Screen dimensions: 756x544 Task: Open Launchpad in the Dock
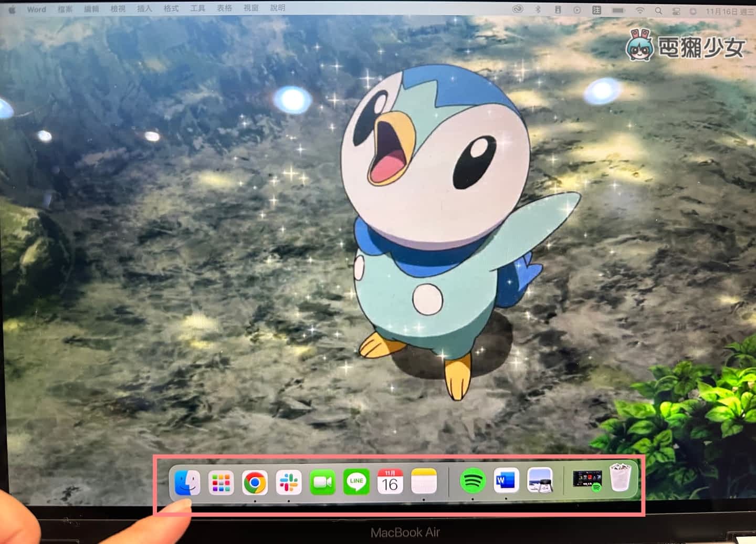[220, 483]
